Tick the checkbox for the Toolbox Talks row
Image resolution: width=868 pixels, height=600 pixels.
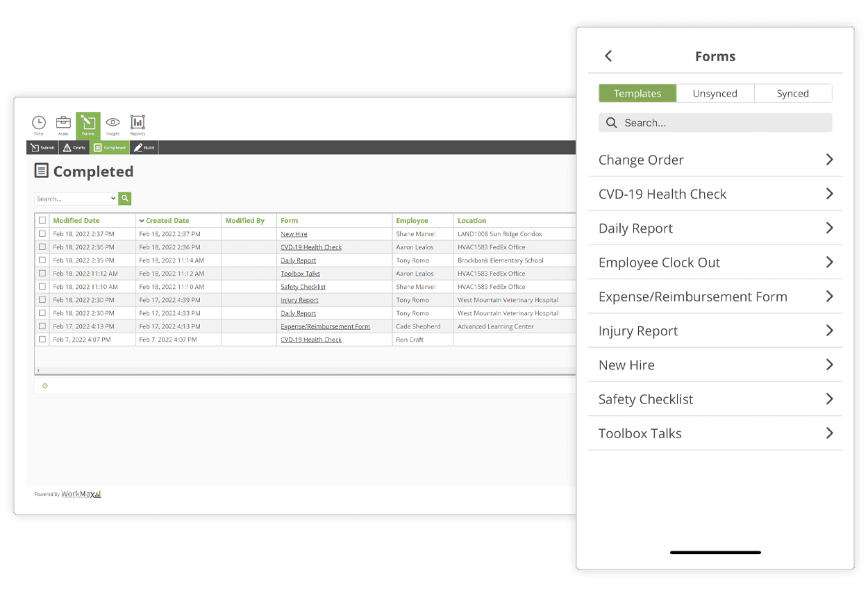pos(42,274)
